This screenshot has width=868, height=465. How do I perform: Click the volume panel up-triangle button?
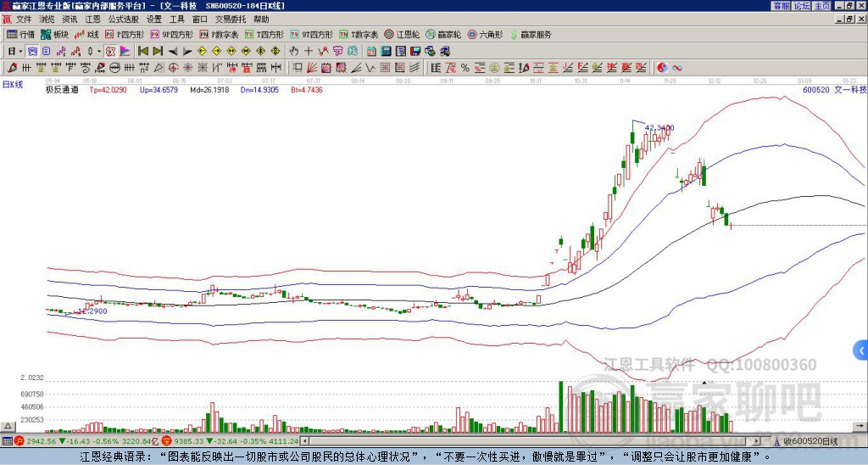point(7,426)
